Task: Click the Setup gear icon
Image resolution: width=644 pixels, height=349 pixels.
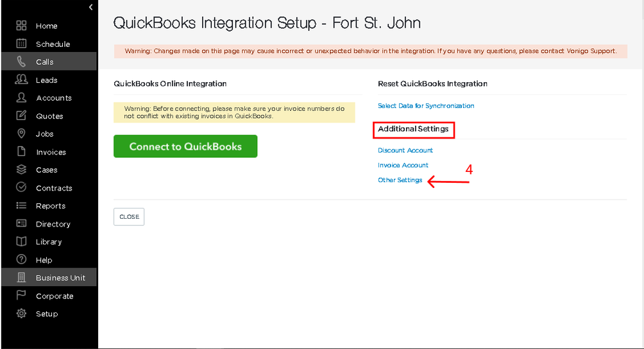Action: point(21,313)
